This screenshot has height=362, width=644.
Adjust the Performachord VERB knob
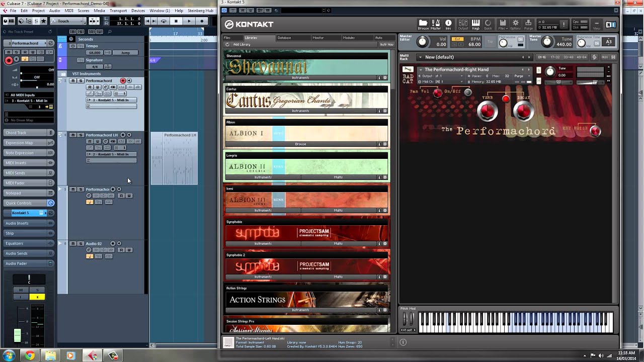point(487,111)
